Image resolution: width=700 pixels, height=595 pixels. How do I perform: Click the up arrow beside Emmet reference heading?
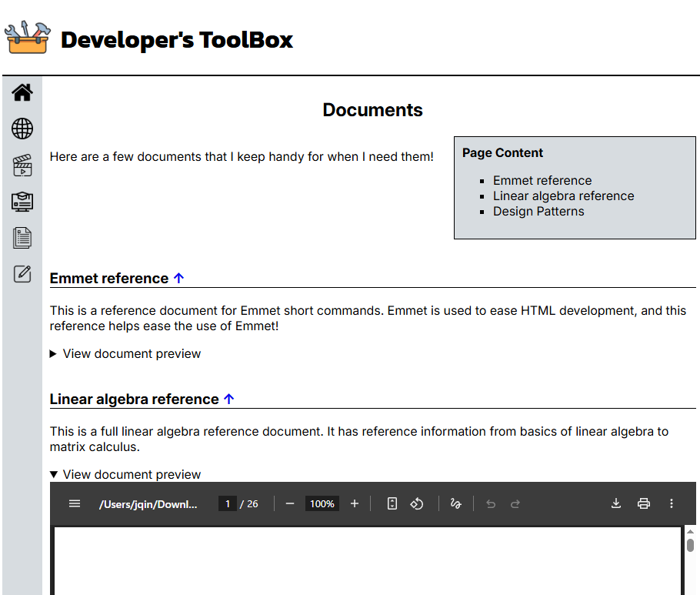179,279
